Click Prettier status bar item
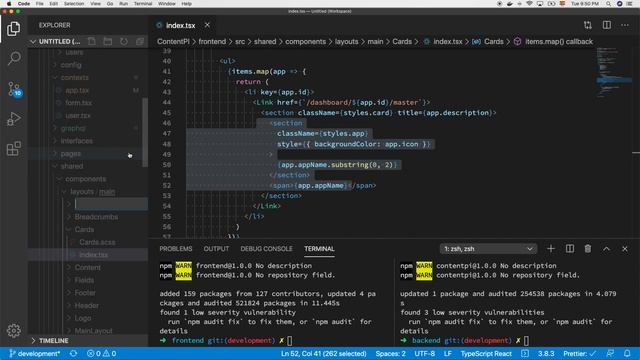This screenshot has width=640, height=360. (x=580, y=353)
